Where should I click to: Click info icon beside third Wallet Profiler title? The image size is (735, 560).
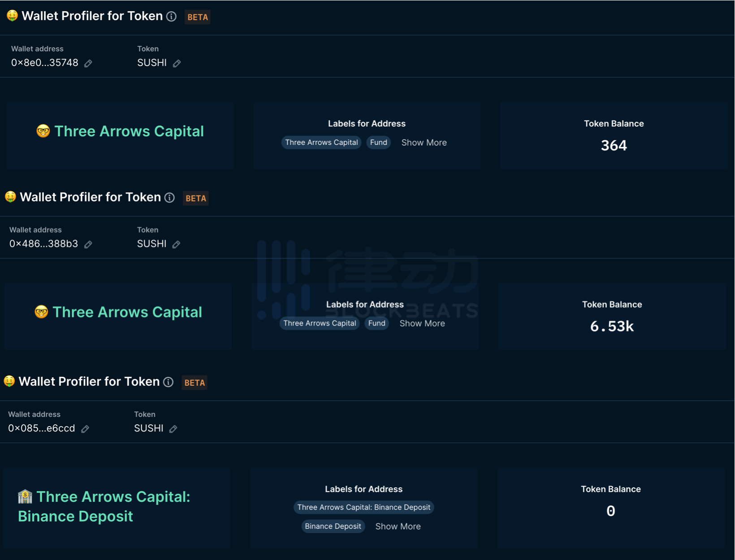click(x=168, y=382)
